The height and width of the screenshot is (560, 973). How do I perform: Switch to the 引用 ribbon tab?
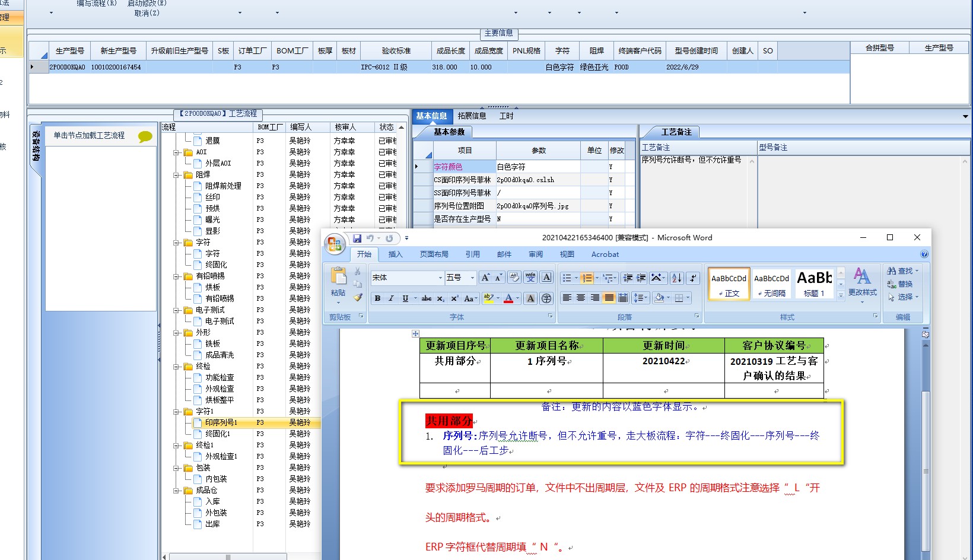pyautogui.click(x=472, y=254)
